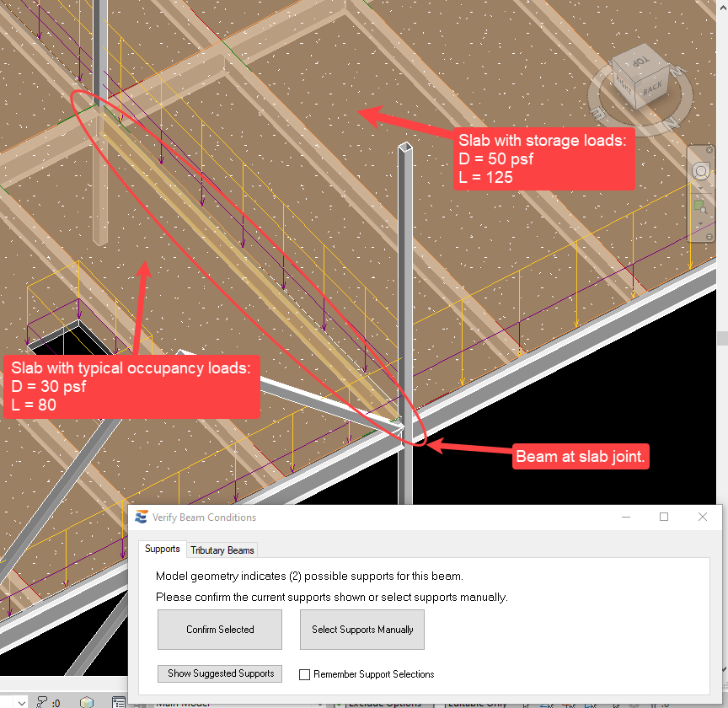Click the Verify Beam Conditions app icon
The width and height of the screenshot is (728, 708).
point(141,518)
